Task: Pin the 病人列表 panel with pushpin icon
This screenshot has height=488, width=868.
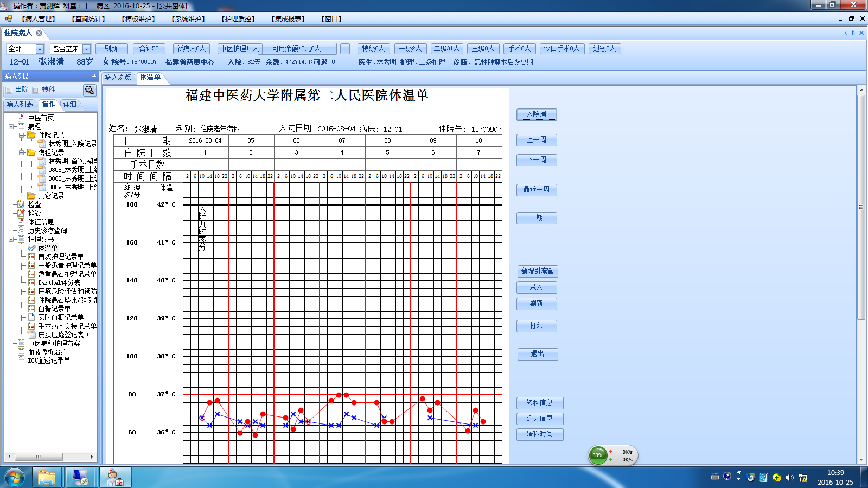Action: pyautogui.click(x=94, y=76)
